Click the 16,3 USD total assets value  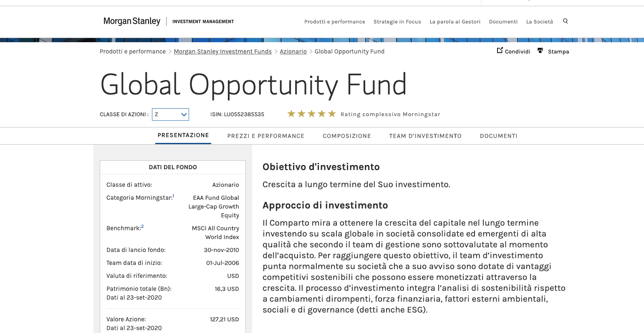227,289
